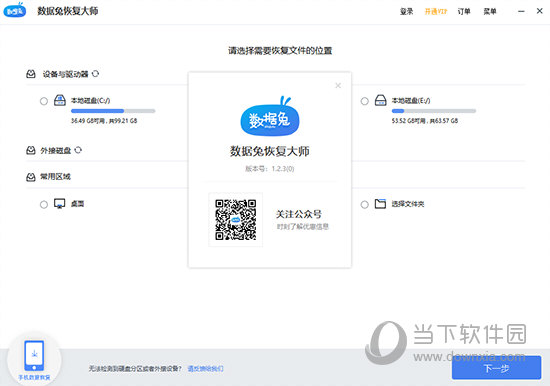This screenshot has width=550, height=386.
Task: Click the 请反馈给我们 feedback link
Action: tap(206, 368)
